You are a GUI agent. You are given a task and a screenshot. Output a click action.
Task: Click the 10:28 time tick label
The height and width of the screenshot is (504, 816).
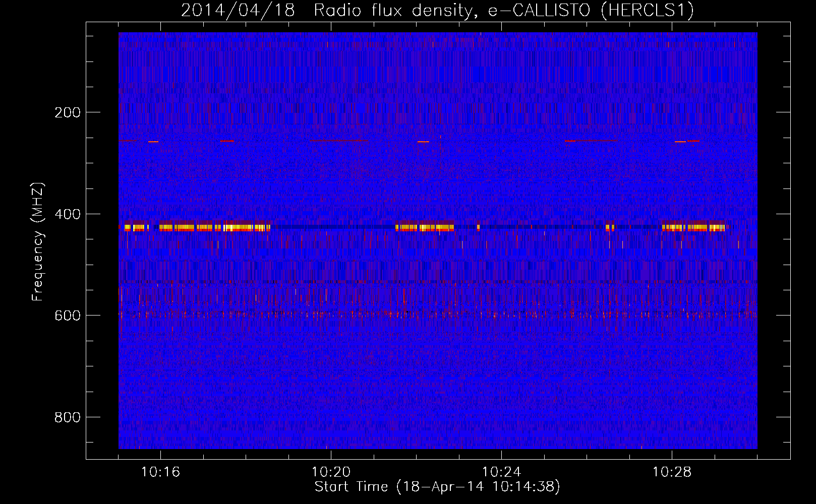point(672,472)
